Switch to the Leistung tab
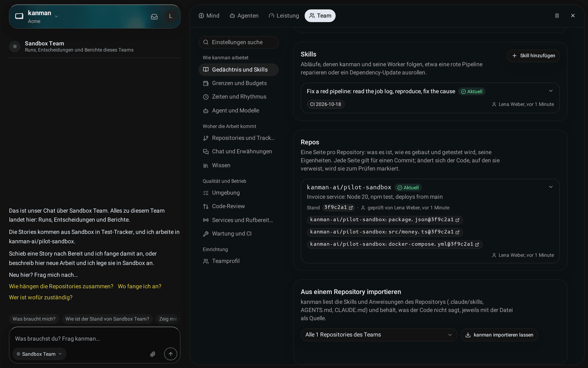The image size is (588, 368). click(x=284, y=16)
